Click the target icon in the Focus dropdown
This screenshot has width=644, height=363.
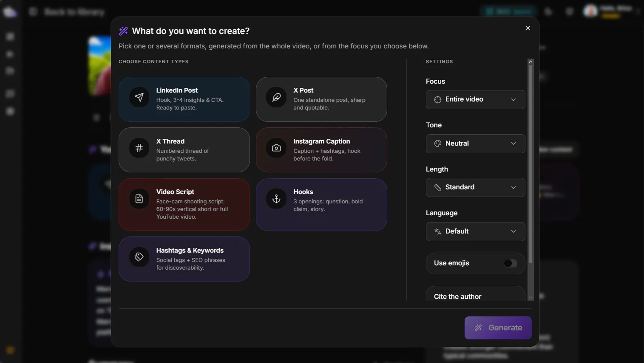[437, 99]
